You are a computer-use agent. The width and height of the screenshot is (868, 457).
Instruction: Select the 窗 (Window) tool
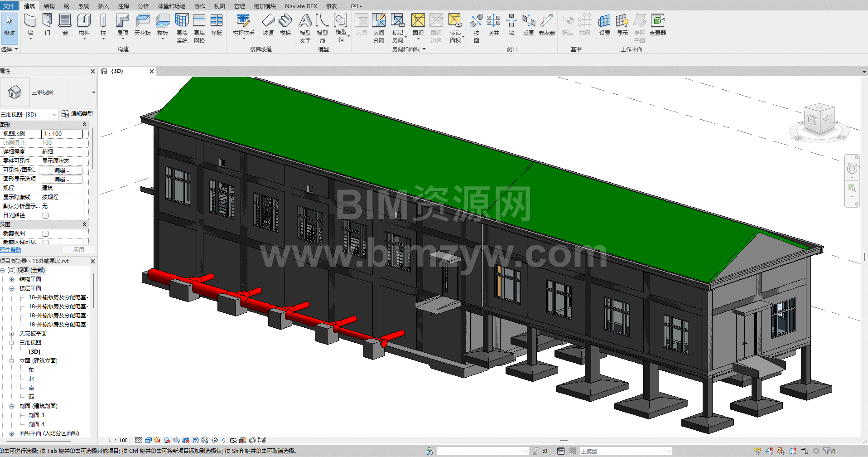pyautogui.click(x=65, y=25)
